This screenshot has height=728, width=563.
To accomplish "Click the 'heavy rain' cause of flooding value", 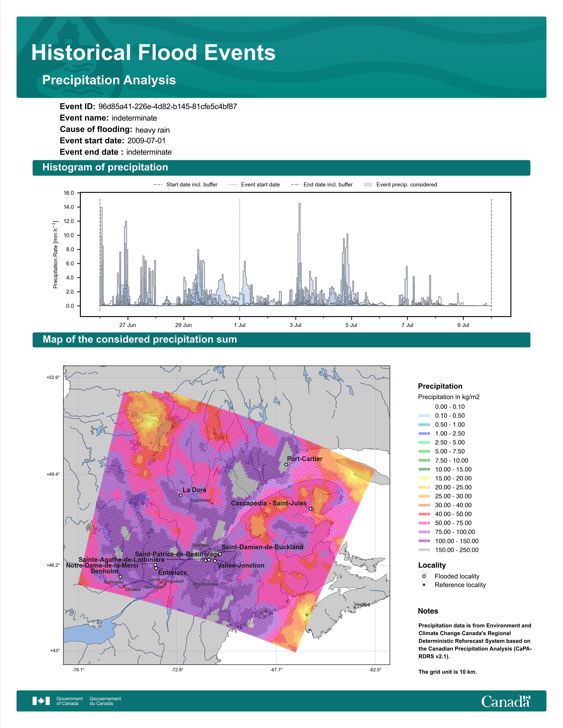I will click(152, 130).
